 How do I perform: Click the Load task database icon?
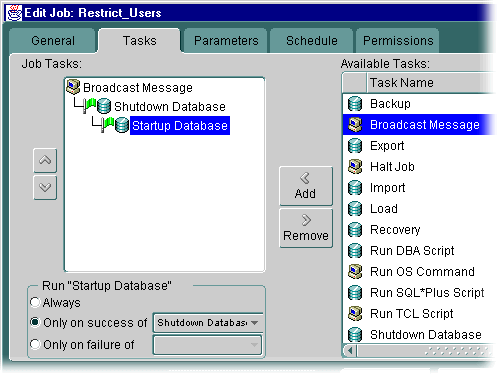(x=355, y=209)
